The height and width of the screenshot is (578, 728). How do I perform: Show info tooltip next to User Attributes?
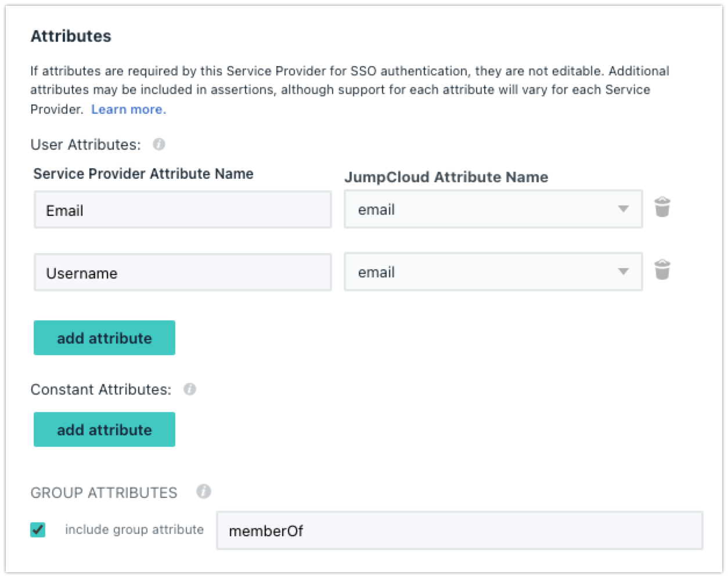click(159, 144)
